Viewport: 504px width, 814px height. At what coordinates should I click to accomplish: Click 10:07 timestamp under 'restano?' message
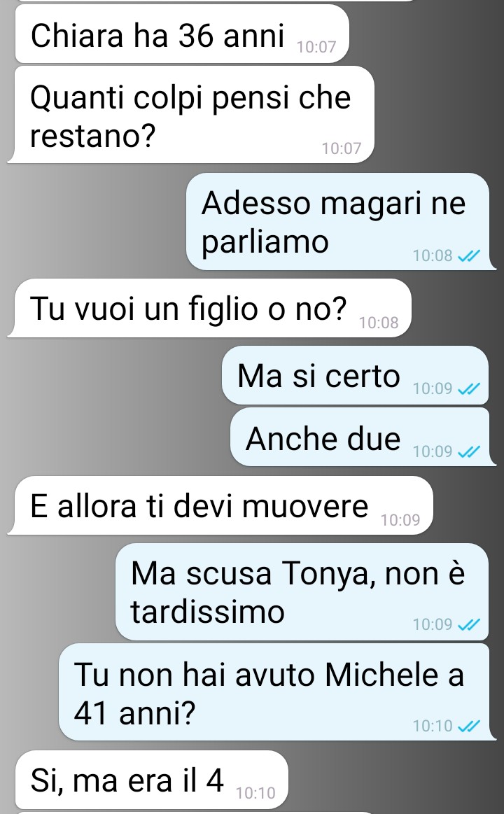click(x=342, y=148)
